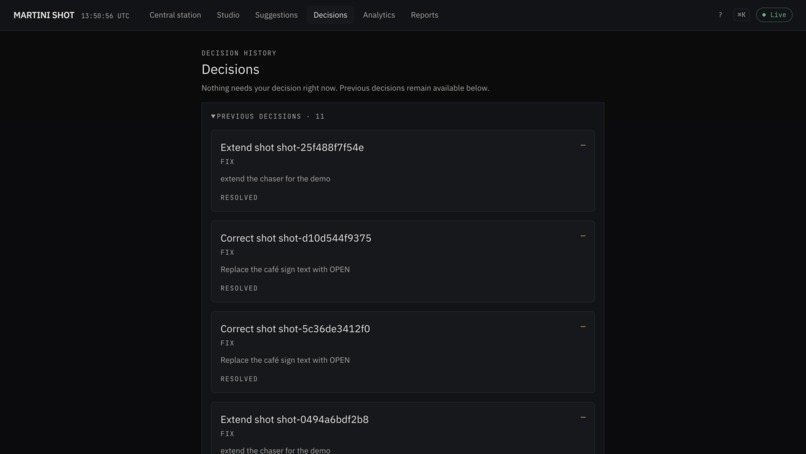Screen dimensions: 806x454
Task: Open the ⌘K command palette button
Action: [x=741, y=15]
